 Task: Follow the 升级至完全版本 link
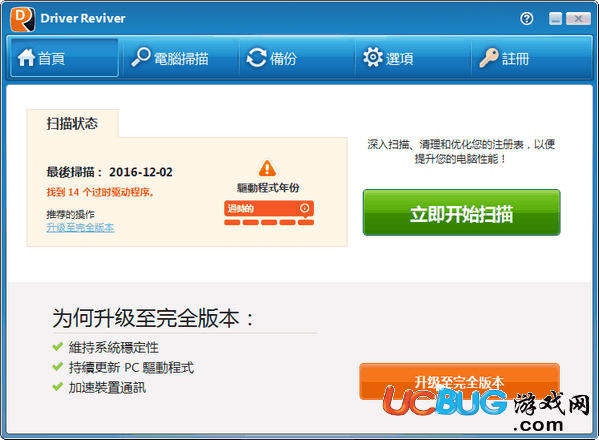(80, 228)
